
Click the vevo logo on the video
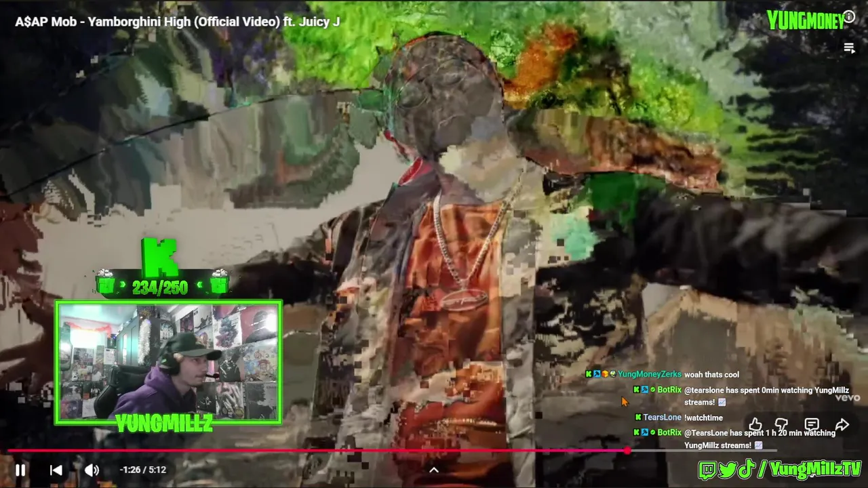pos(847,398)
